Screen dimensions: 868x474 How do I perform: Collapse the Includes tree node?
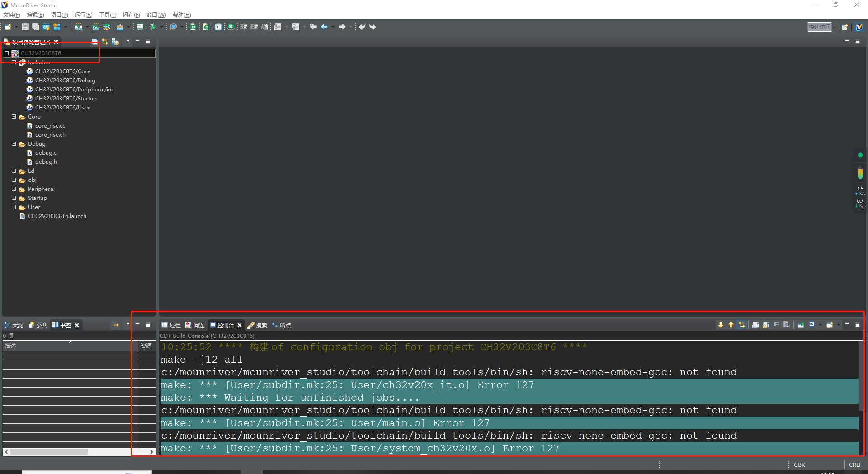14,62
